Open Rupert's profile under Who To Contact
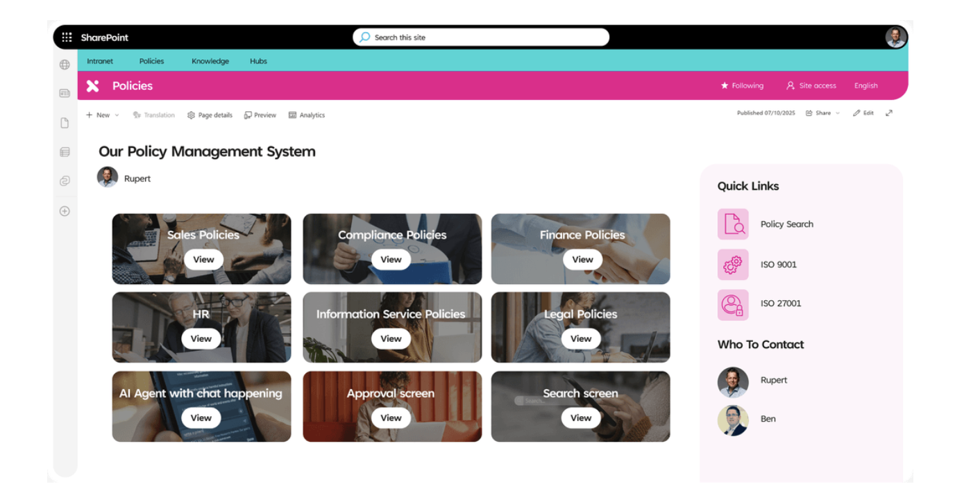Image resolution: width=980 pixels, height=496 pixels. 752,381
